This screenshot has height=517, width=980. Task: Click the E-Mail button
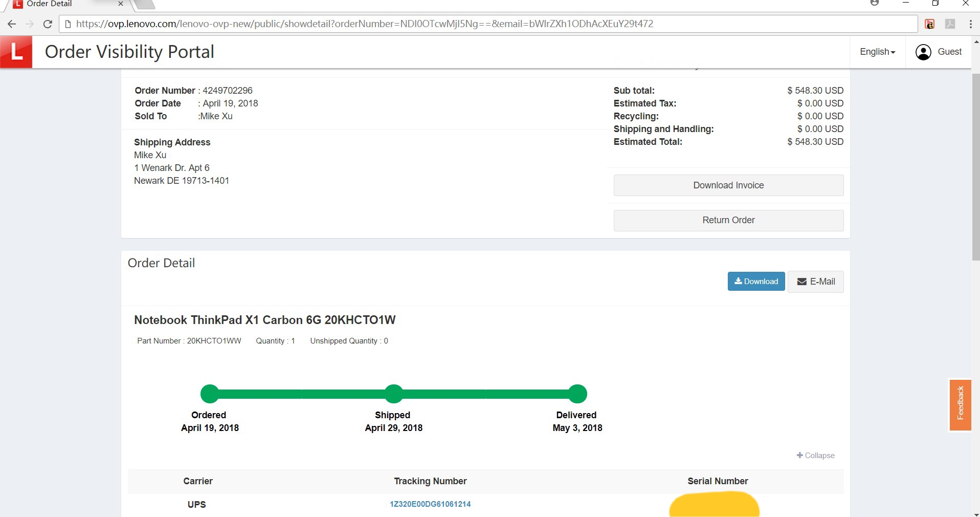tap(815, 282)
